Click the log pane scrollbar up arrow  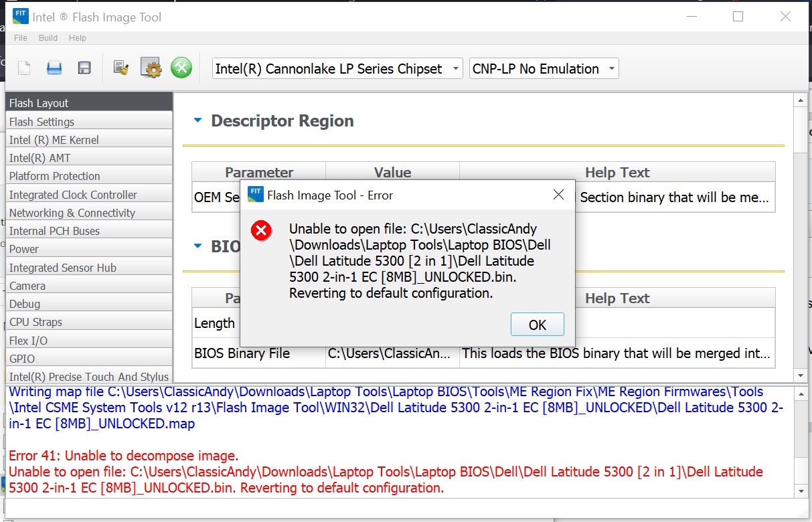pyautogui.click(x=800, y=394)
